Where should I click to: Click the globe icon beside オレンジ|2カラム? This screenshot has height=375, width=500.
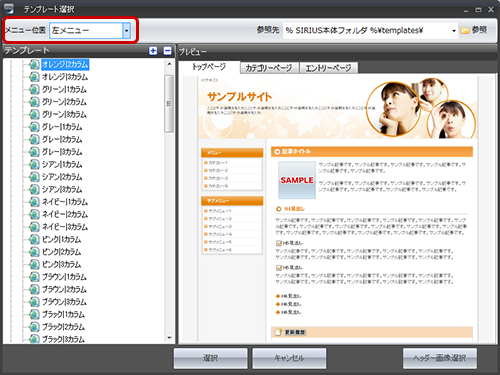coord(34,64)
